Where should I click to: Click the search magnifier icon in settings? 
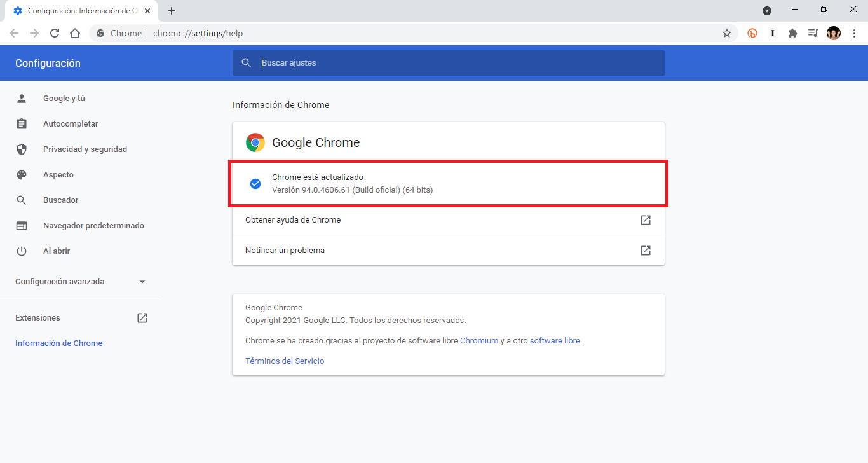247,63
